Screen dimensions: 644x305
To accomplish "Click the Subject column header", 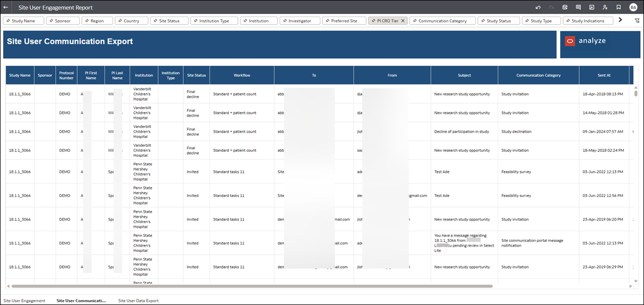I will point(465,75).
